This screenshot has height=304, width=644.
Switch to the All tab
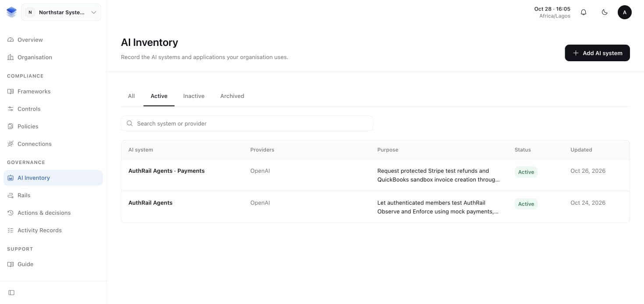click(131, 96)
